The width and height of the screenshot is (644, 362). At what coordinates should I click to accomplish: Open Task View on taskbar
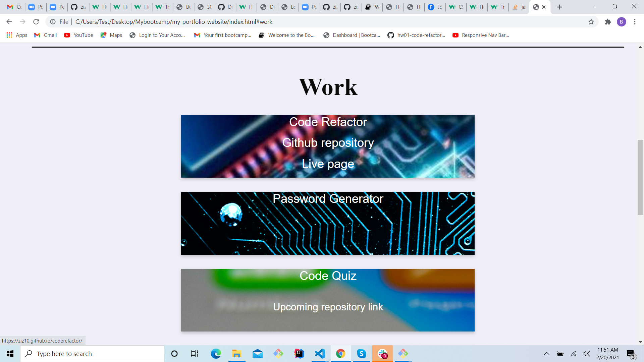tap(195, 354)
